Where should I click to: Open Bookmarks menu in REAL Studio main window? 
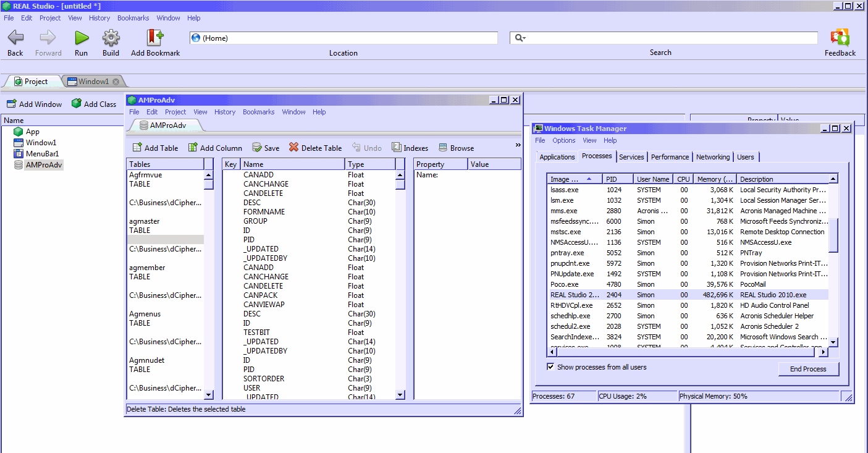133,18
